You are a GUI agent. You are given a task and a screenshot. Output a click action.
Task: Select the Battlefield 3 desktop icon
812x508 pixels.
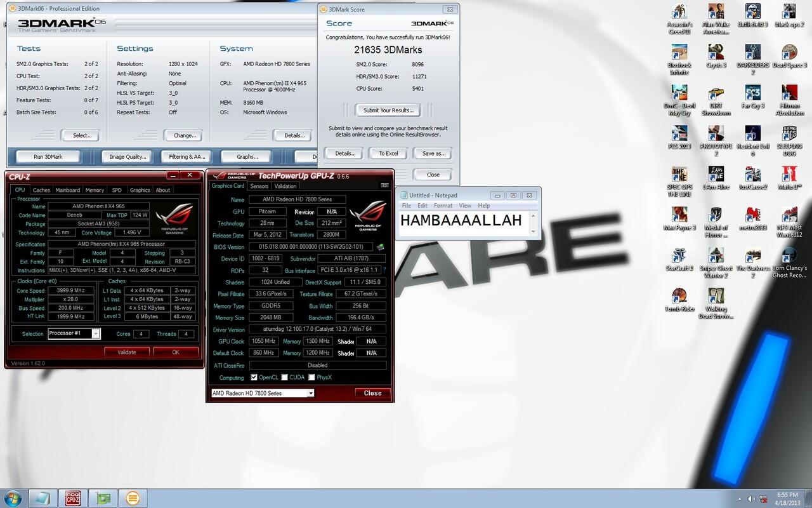[x=752, y=16]
